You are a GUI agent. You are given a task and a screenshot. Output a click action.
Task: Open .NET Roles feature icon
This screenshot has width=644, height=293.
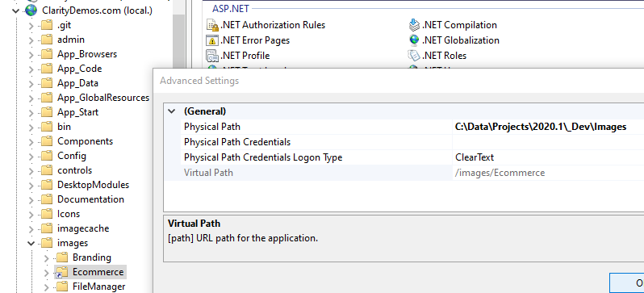414,56
